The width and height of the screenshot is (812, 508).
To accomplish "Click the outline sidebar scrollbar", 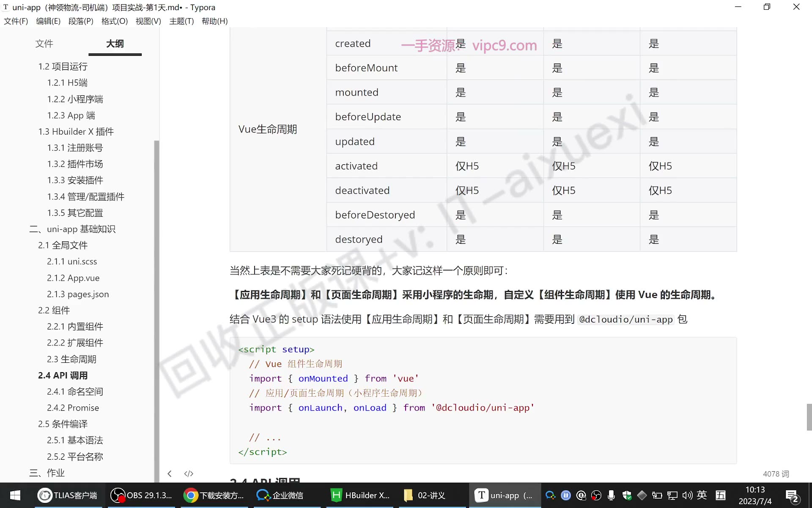I will pyautogui.click(x=156, y=311).
